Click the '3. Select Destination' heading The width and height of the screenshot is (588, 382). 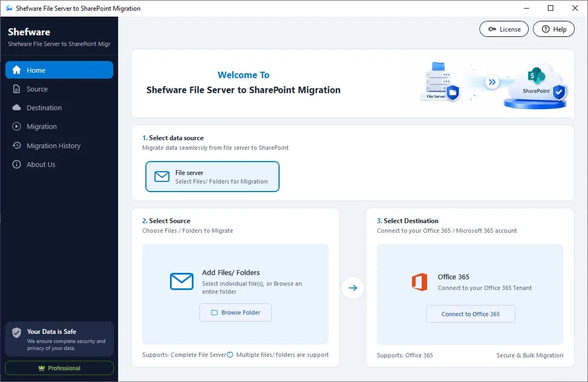click(x=408, y=220)
